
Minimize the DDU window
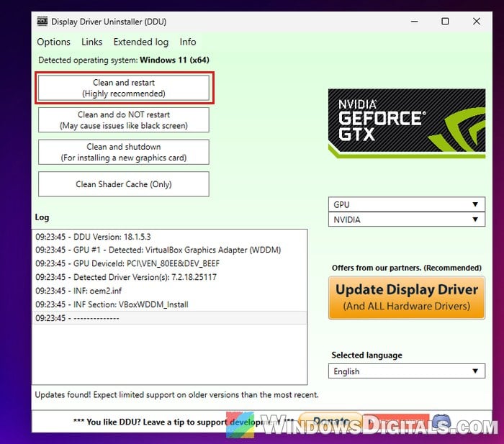[x=415, y=22]
